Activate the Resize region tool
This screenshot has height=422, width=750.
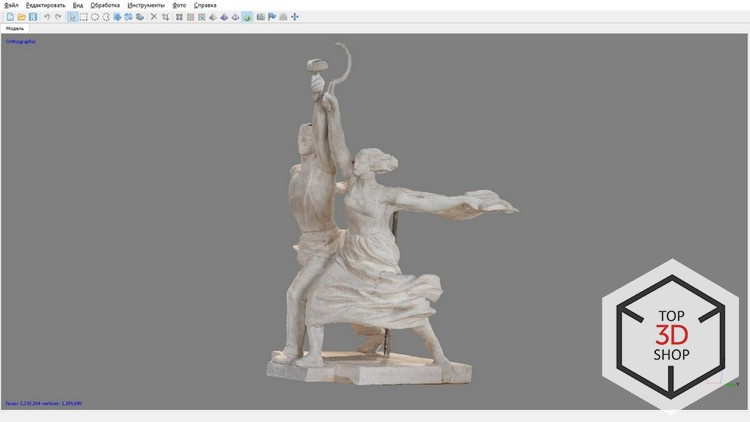pyautogui.click(x=117, y=17)
